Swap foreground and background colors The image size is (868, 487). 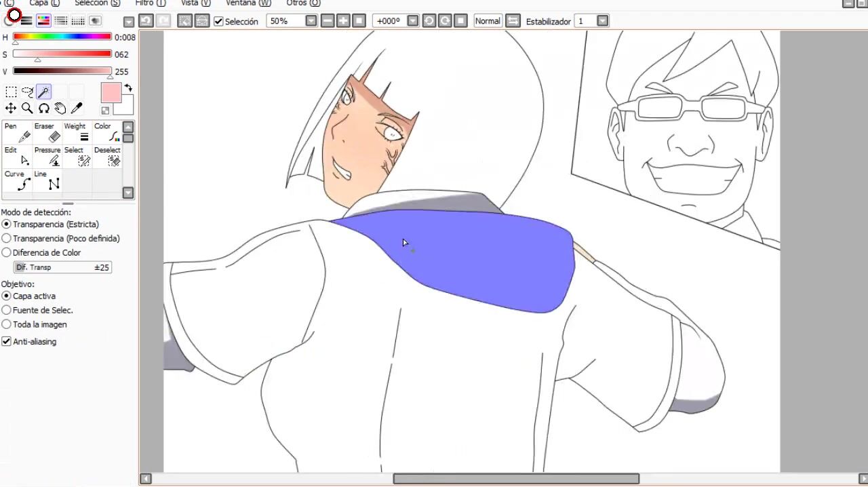pyautogui.click(x=128, y=88)
